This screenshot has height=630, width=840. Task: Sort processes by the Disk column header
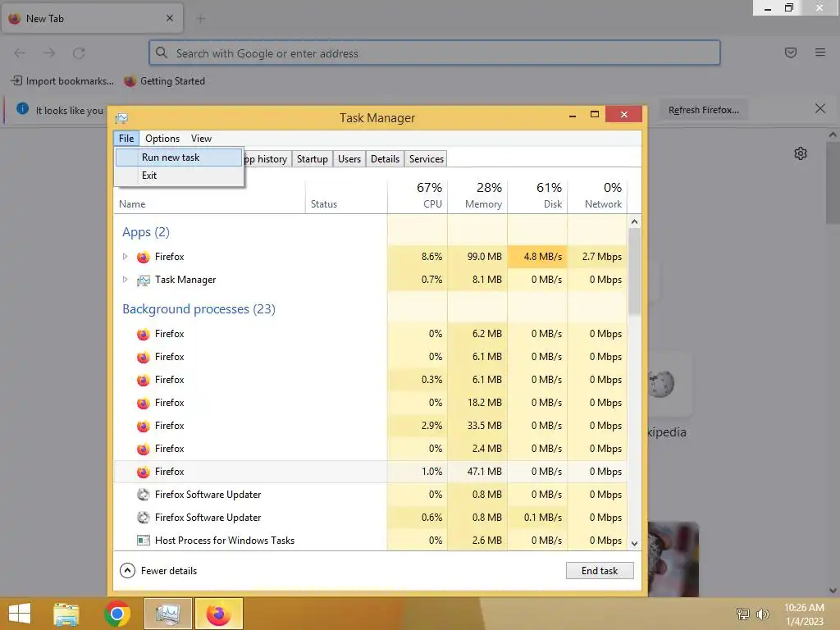538,195
